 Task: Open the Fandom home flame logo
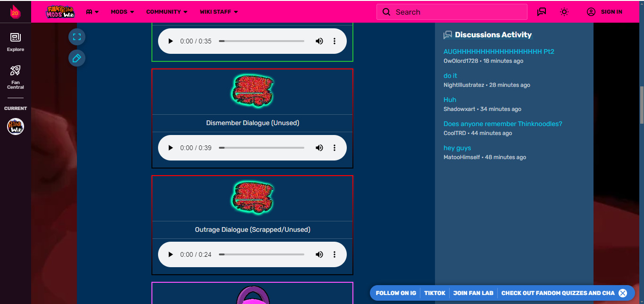(x=15, y=11)
